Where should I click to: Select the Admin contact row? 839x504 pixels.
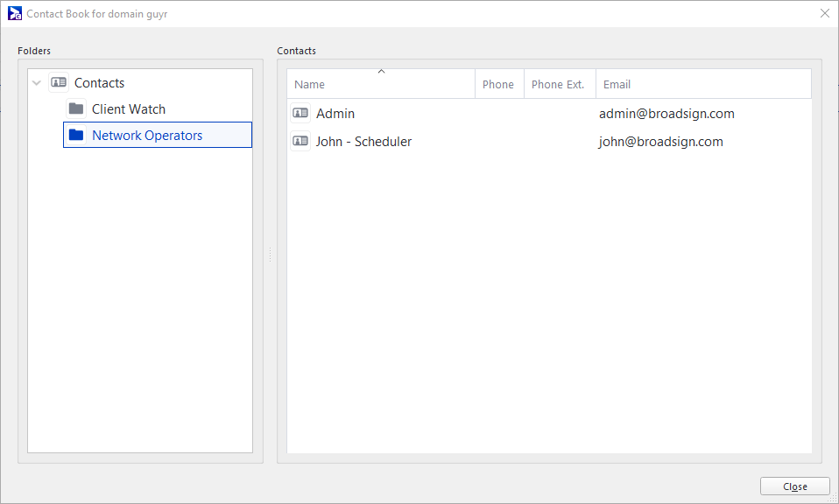point(549,113)
